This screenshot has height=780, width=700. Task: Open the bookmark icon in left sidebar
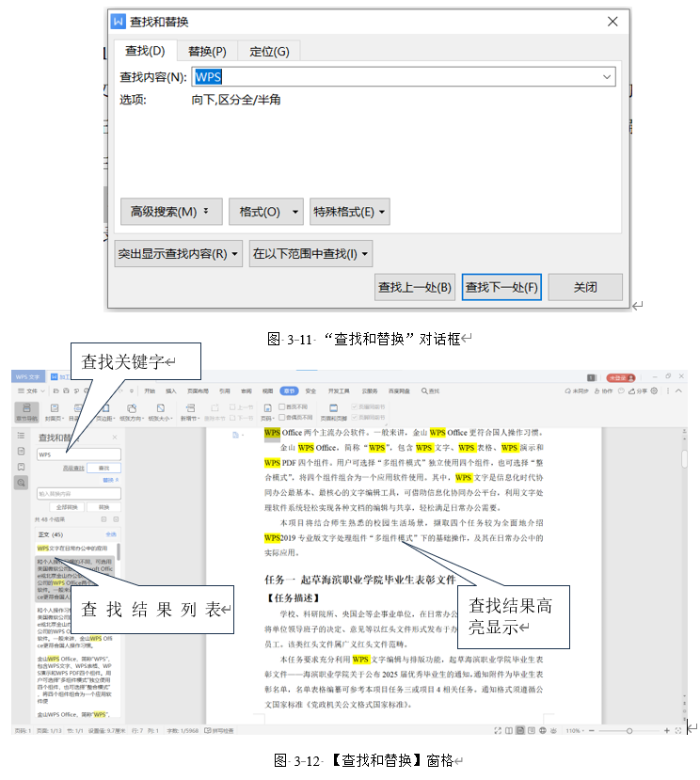pos(21,467)
